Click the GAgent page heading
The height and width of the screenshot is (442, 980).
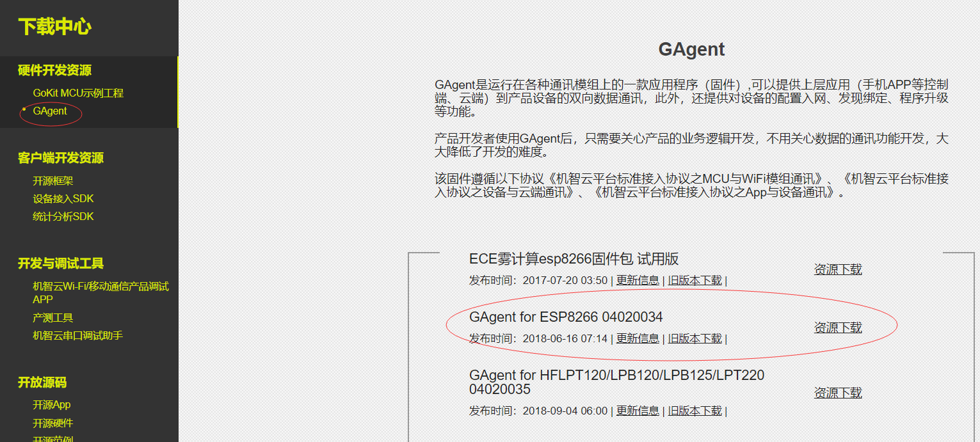[x=691, y=49]
